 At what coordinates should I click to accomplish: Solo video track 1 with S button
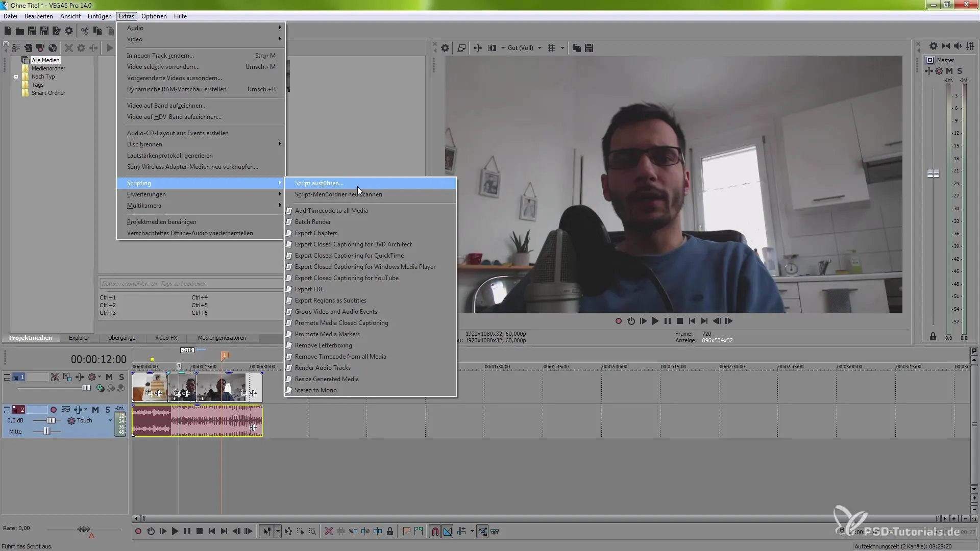[x=121, y=377]
